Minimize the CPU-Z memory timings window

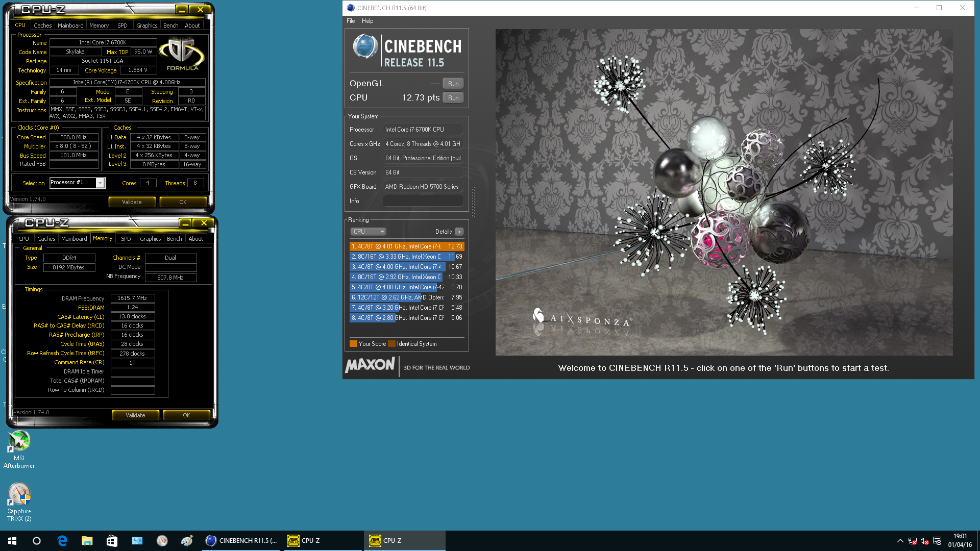(x=185, y=223)
